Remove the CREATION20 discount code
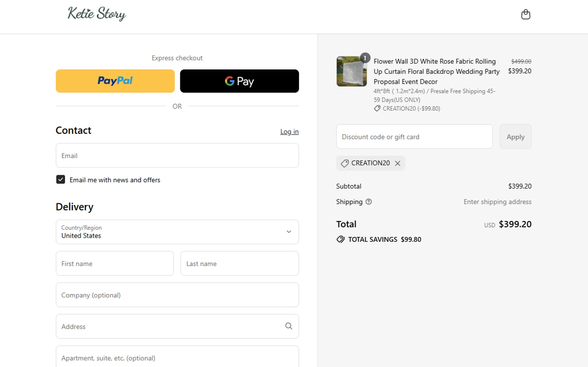588x367 pixels. pos(397,163)
